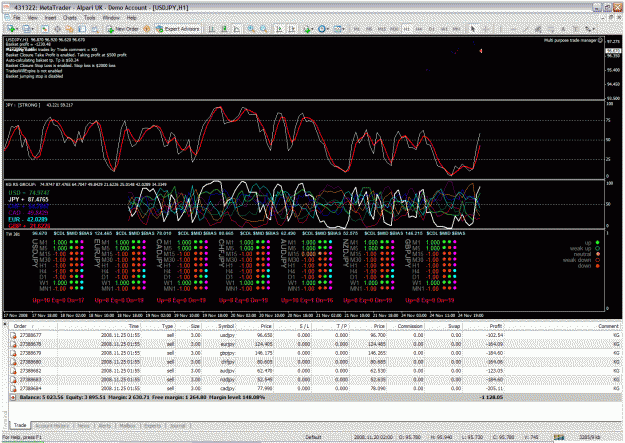Viewport: 625px width, 443px height.
Task: Open the New Chart toolbar icon
Action: click(x=11, y=29)
